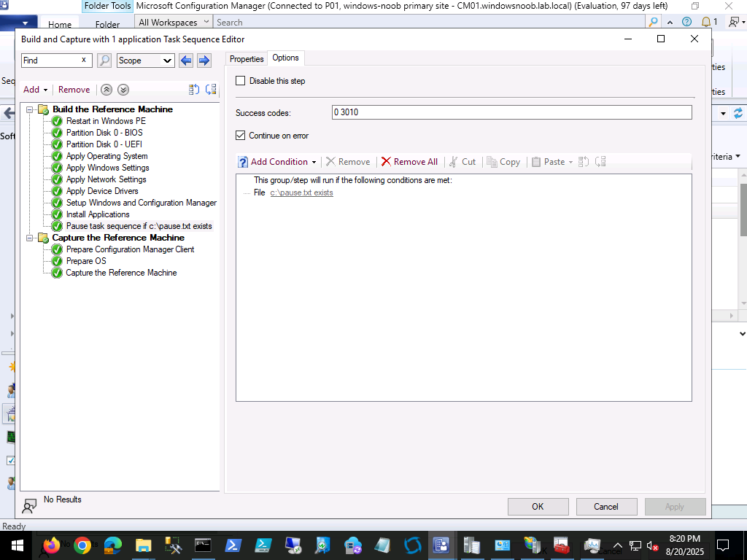This screenshot has height=560, width=747.
Task: Open the All Workspaces dropdown
Action: tap(174, 22)
